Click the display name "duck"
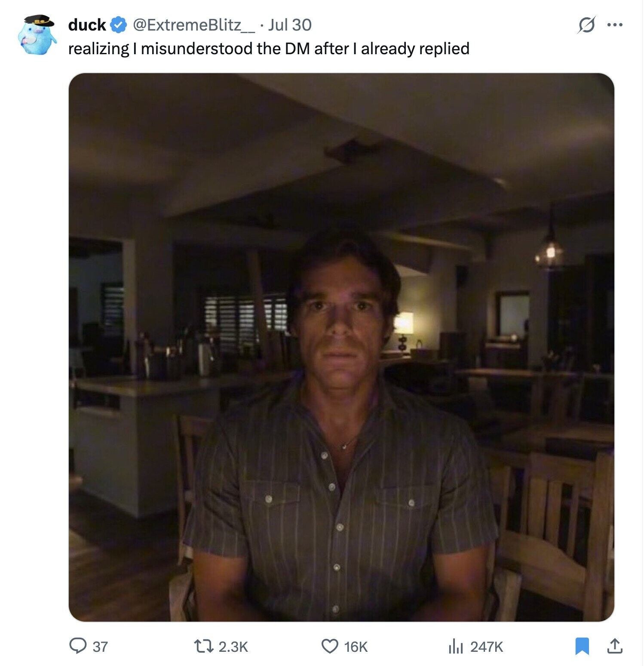Screen dimensions: 644x666 click(x=87, y=25)
